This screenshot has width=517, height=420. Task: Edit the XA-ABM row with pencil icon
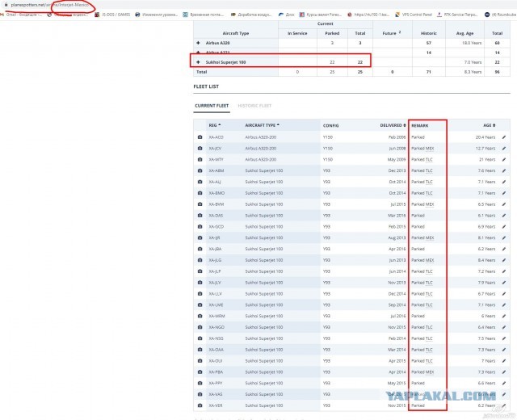click(504, 170)
